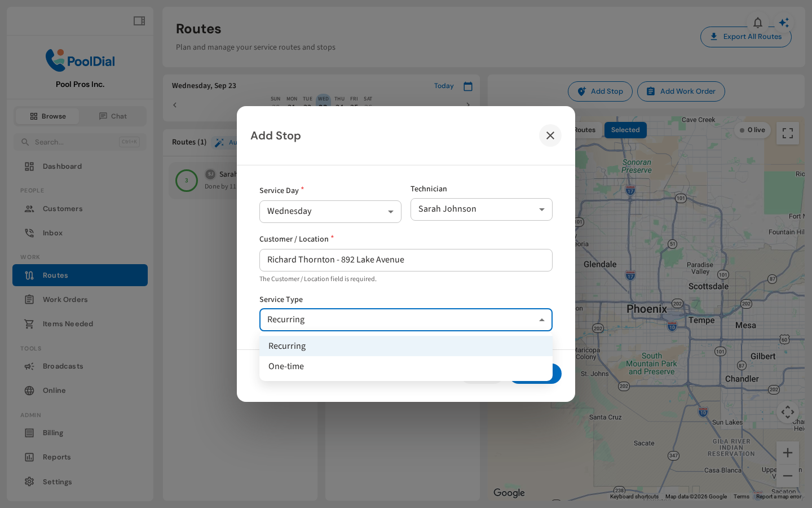Choose the One-time service type option

[406, 366]
